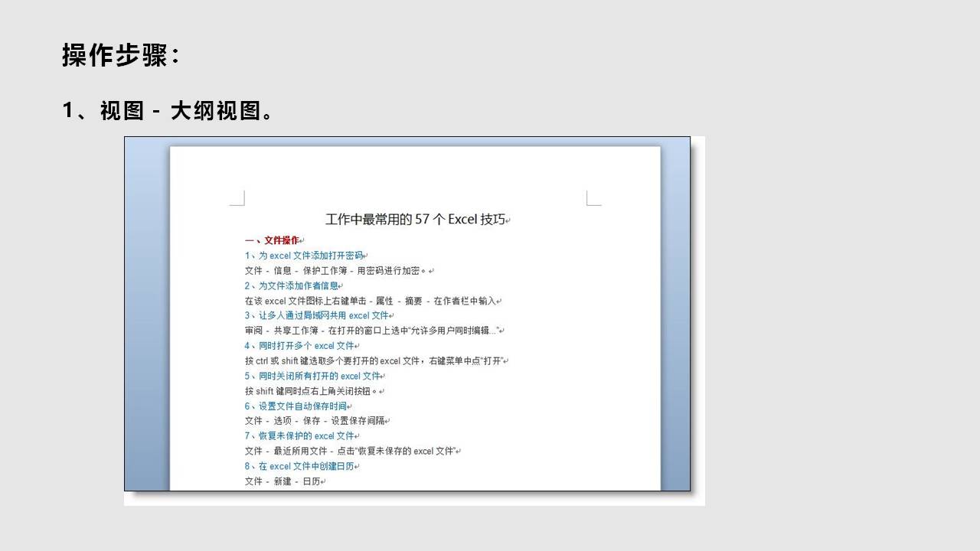Select heading 3、让多人通过局域网共用 excel 文件
This screenshot has width=980, height=551.
click(x=317, y=315)
